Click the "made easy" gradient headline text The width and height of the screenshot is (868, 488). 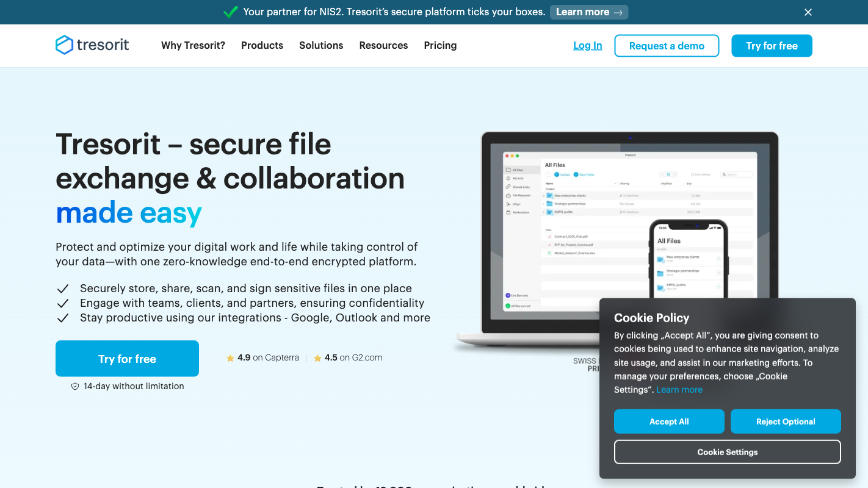(x=129, y=213)
